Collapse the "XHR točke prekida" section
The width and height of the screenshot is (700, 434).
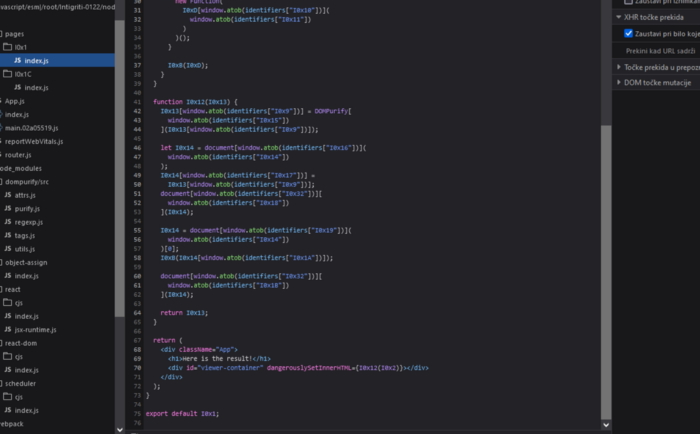[x=619, y=17]
